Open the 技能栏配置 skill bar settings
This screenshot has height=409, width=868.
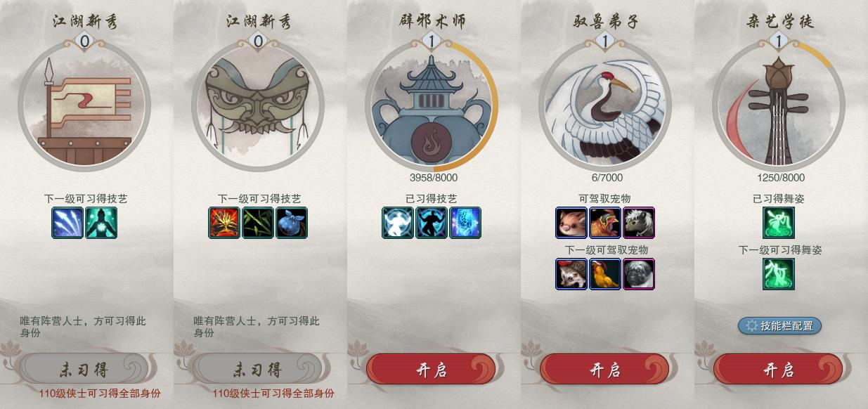(x=779, y=325)
